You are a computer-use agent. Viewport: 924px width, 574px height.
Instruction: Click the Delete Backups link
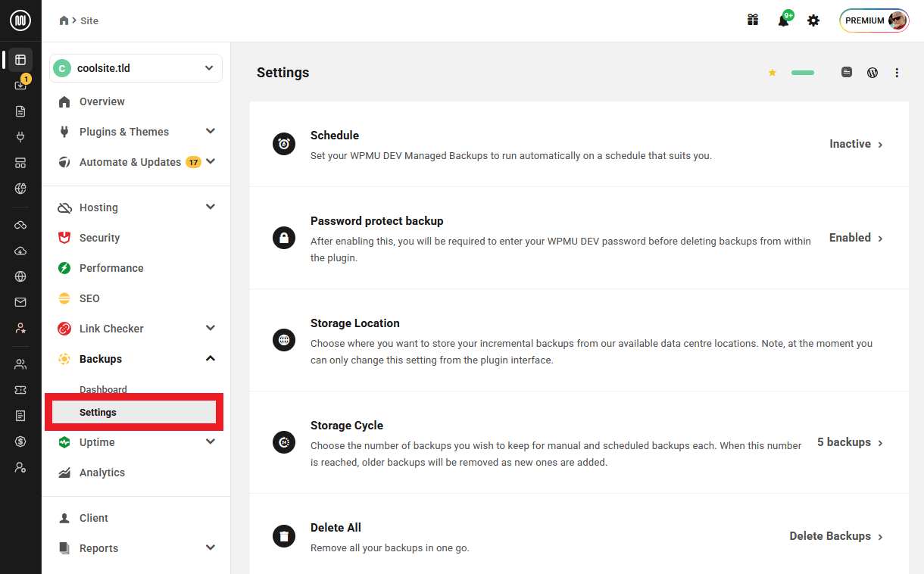(x=837, y=536)
